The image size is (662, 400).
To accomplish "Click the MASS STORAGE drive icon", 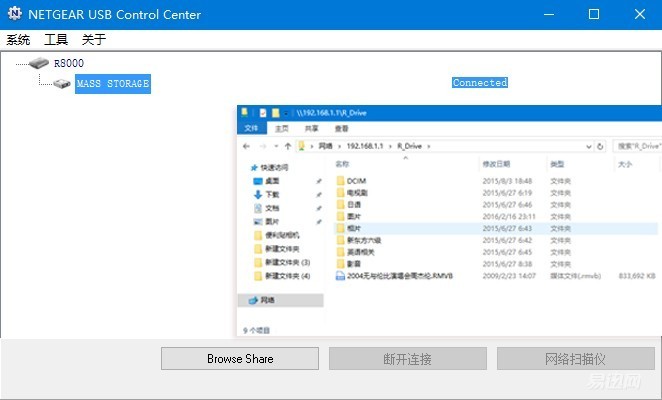I will pos(62,84).
